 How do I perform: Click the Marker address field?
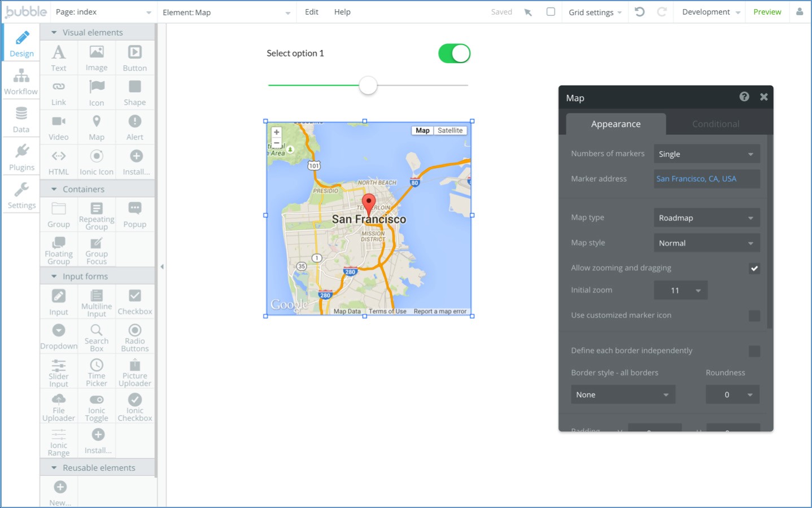click(x=706, y=179)
